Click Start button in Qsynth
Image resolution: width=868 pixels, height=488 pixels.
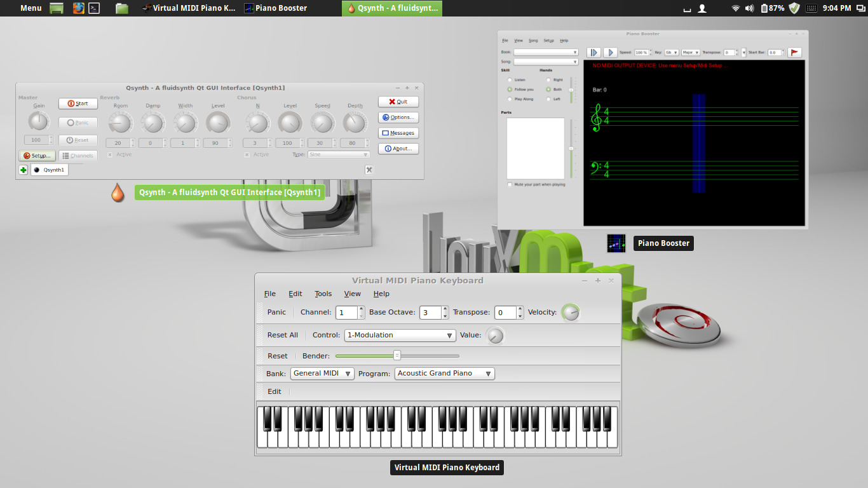click(x=78, y=104)
